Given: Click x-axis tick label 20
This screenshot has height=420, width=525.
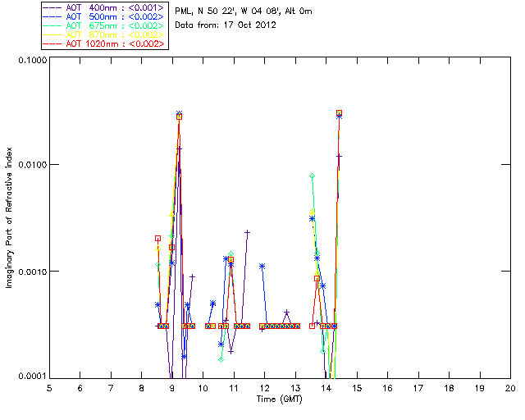Looking at the screenshot, I should [x=510, y=388].
